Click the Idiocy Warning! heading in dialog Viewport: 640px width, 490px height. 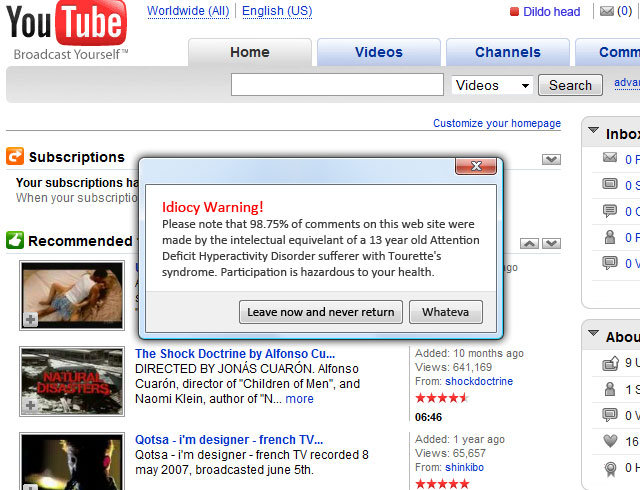click(213, 207)
